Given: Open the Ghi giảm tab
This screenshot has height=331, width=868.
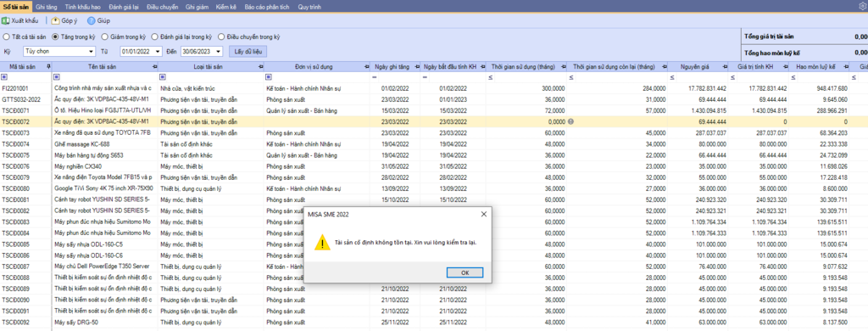Looking at the screenshot, I should (197, 7).
